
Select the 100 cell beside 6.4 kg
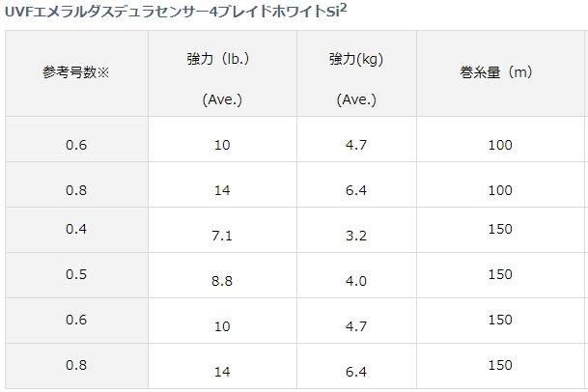point(500,191)
